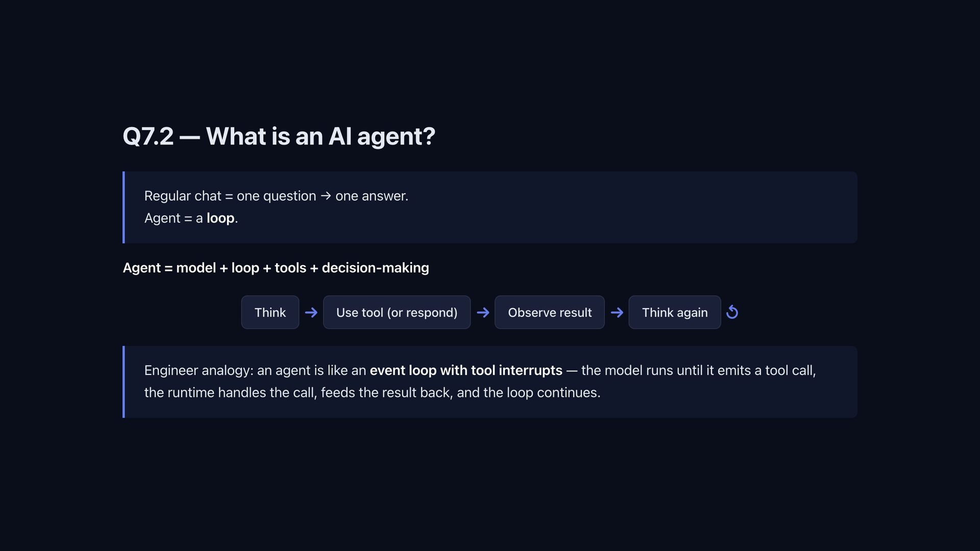The width and height of the screenshot is (980, 551).
Task: Select the Think again step box
Action: [x=675, y=312]
